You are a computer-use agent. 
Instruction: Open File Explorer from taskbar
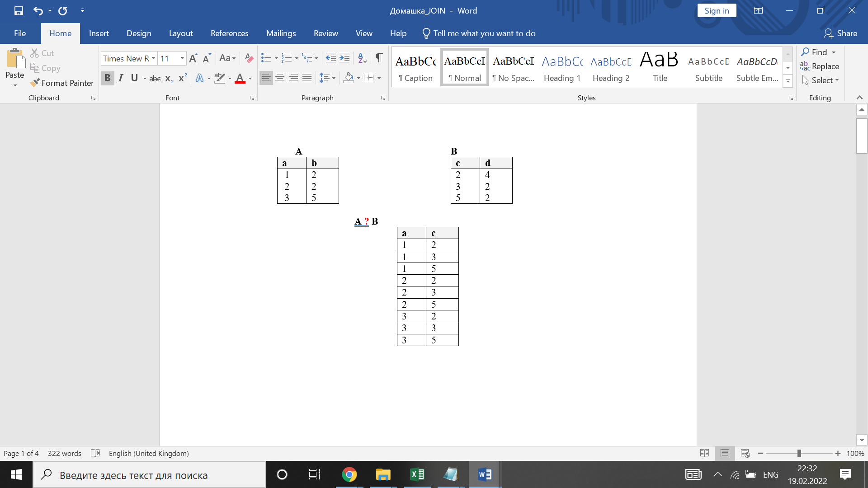pos(383,474)
